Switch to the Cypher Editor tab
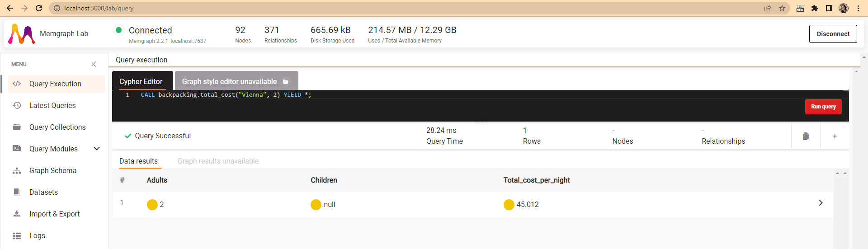This screenshot has width=868, height=249. click(x=141, y=81)
